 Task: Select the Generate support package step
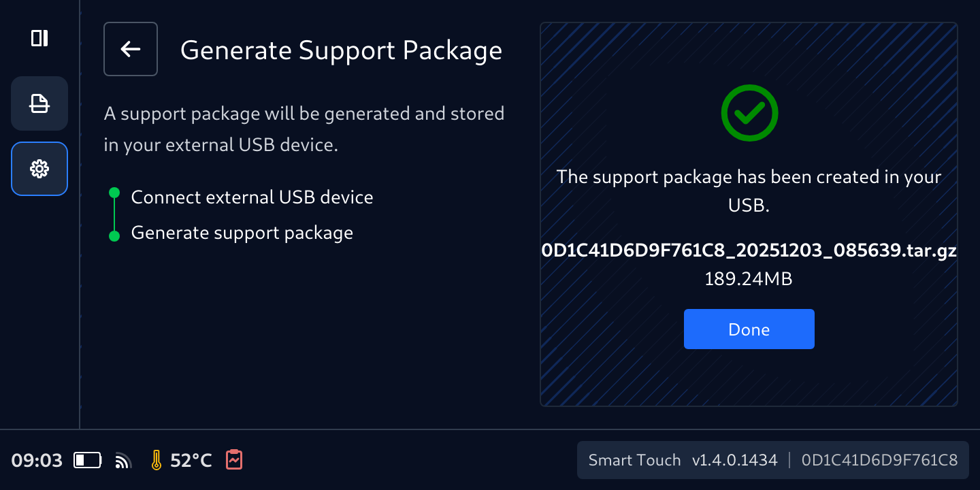(x=242, y=233)
